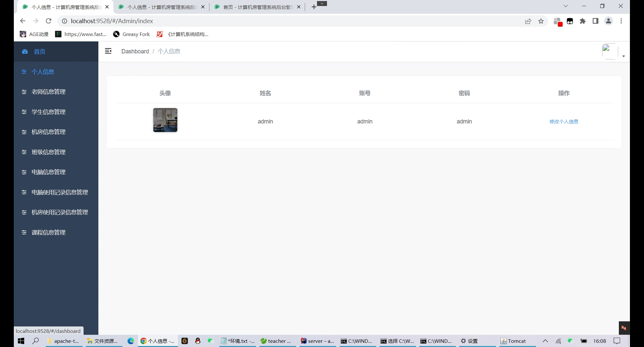Click the 首页 sidebar icon
Screen dimensions: 644x347
(x=25, y=51)
